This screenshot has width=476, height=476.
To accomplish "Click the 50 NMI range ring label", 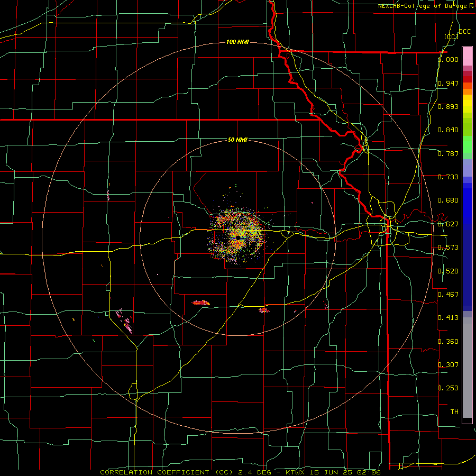I will [237, 140].
